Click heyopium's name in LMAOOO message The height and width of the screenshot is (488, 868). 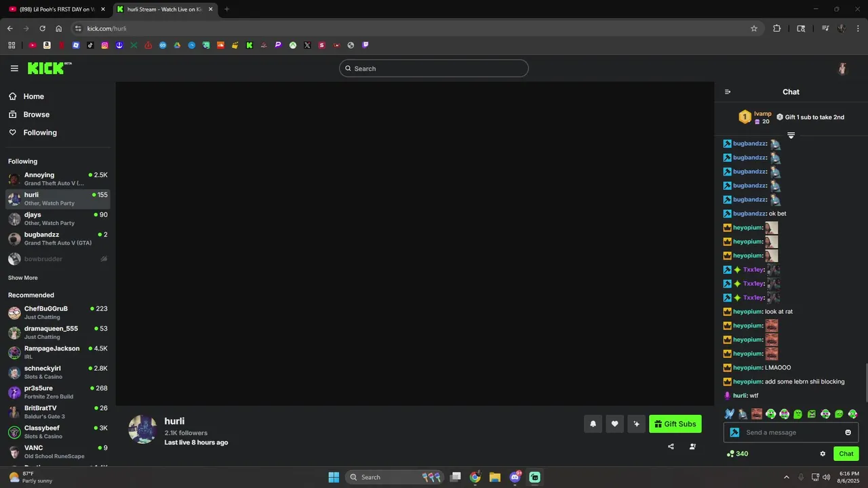pyautogui.click(x=747, y=368)
